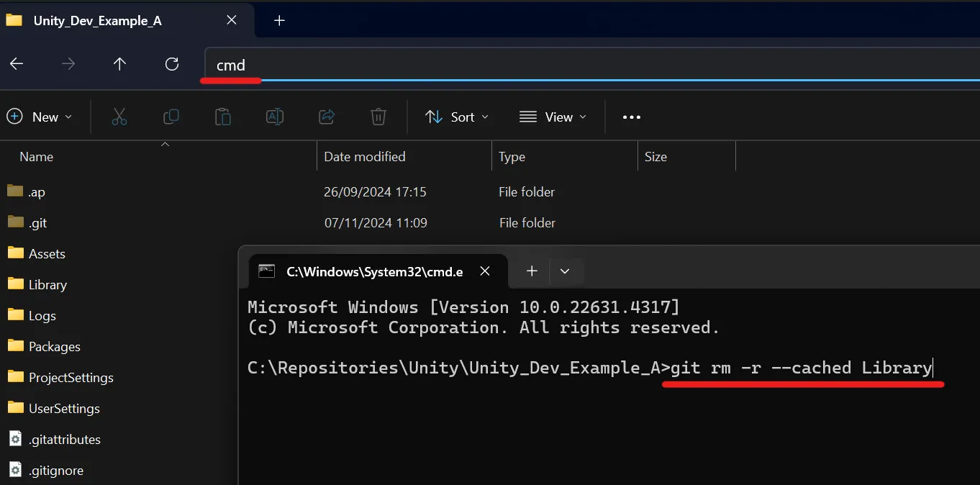Screen dimensions: 980x485
Task: Click the See more ellipsis button
Action: coord(631,117)
